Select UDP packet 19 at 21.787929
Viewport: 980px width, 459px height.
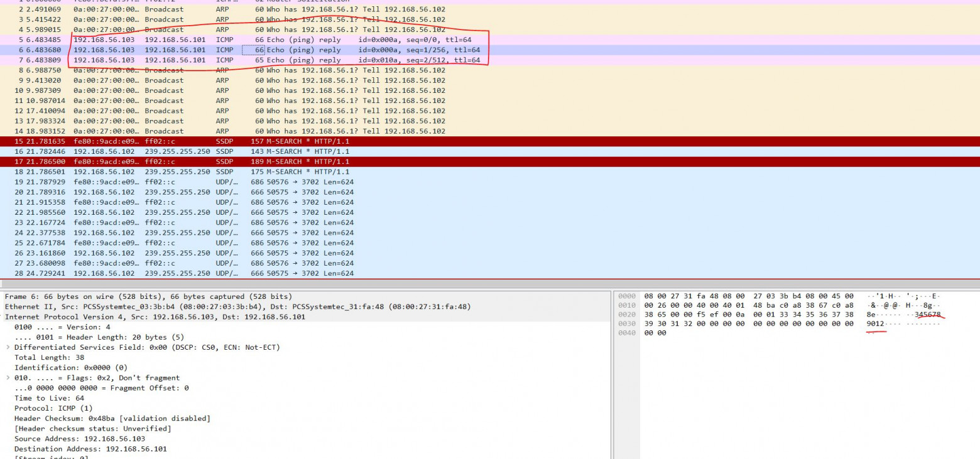point(490,182)
